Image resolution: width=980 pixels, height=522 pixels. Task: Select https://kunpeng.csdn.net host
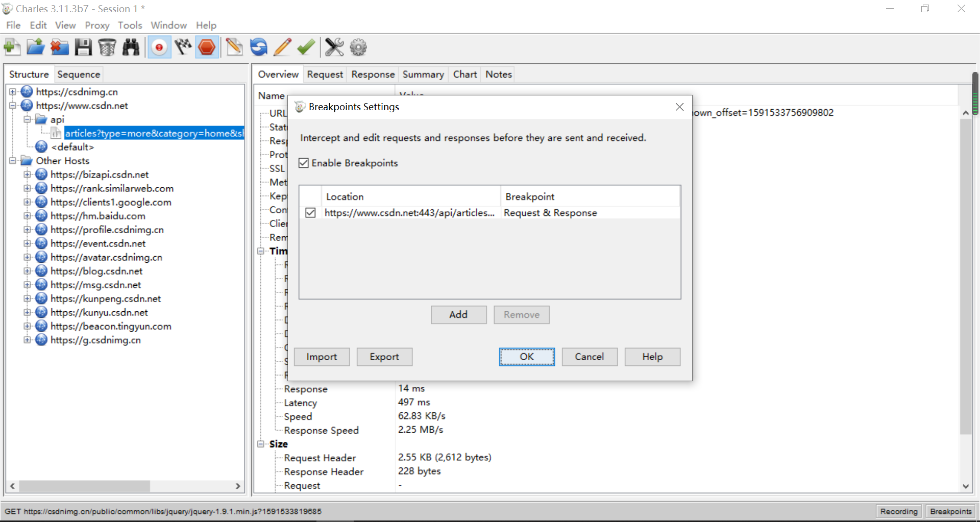click(106, 299)
